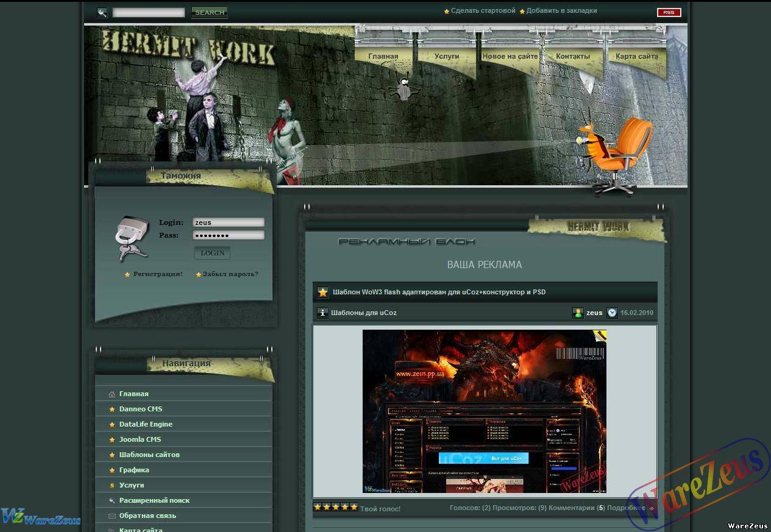This screenshot has width=771, height=532.
Task: Click the star icon beside 'Графика'
Action: click(x=112, y=470)
